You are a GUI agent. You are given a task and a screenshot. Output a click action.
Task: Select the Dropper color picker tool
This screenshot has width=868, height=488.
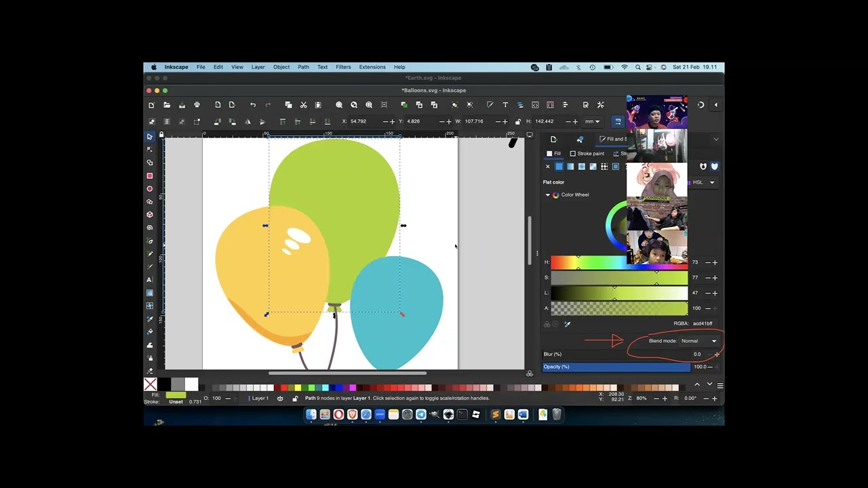[x=150, y=319]
